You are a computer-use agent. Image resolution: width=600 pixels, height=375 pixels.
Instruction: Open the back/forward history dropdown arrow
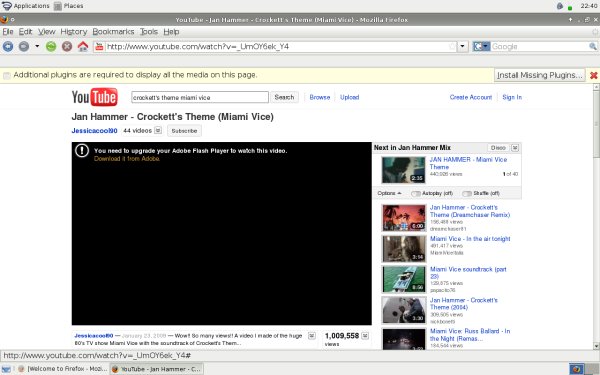37,46
